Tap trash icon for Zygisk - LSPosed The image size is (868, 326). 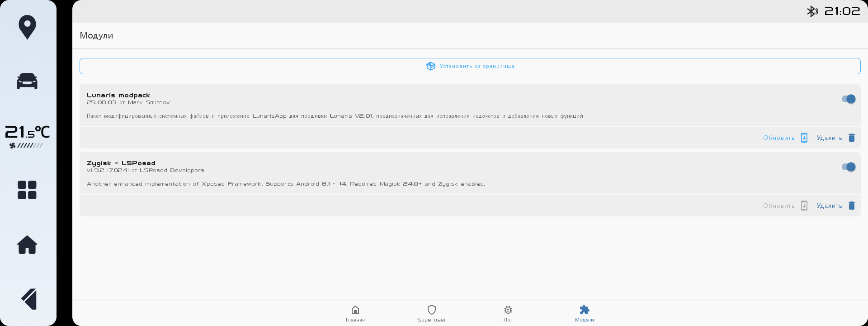852,206
